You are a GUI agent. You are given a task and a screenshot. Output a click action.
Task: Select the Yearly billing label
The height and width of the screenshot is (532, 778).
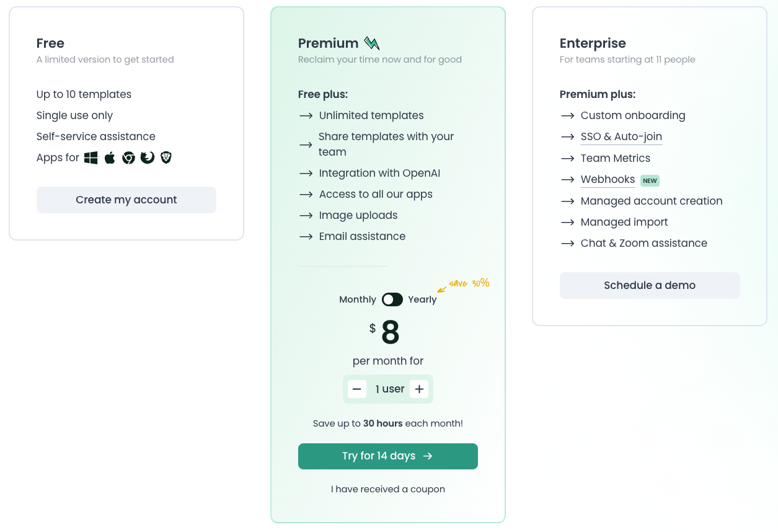(x=422, y=300)
